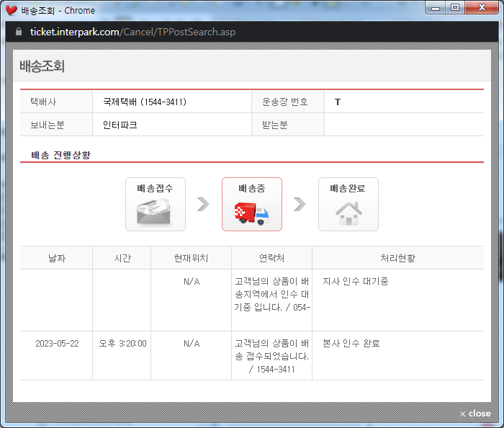This screenshot has height=428, width=504.
Task: Close the Chrome window with X button
Action: 482,8
